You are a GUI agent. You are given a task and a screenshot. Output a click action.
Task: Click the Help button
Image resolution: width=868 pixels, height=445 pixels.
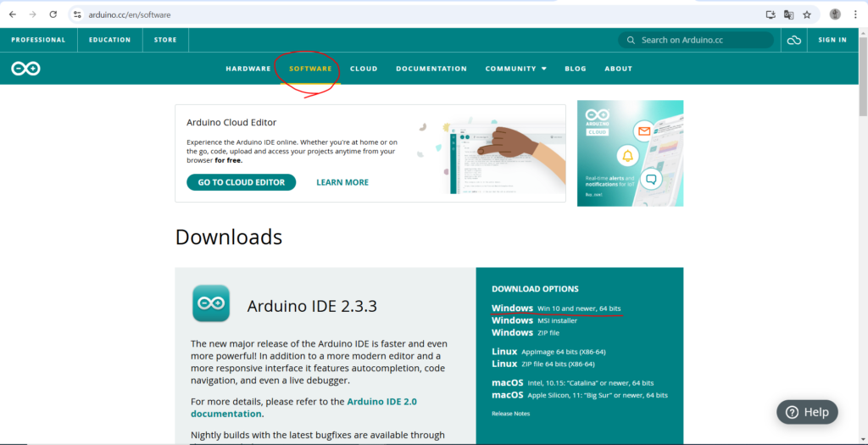[807, 412]
